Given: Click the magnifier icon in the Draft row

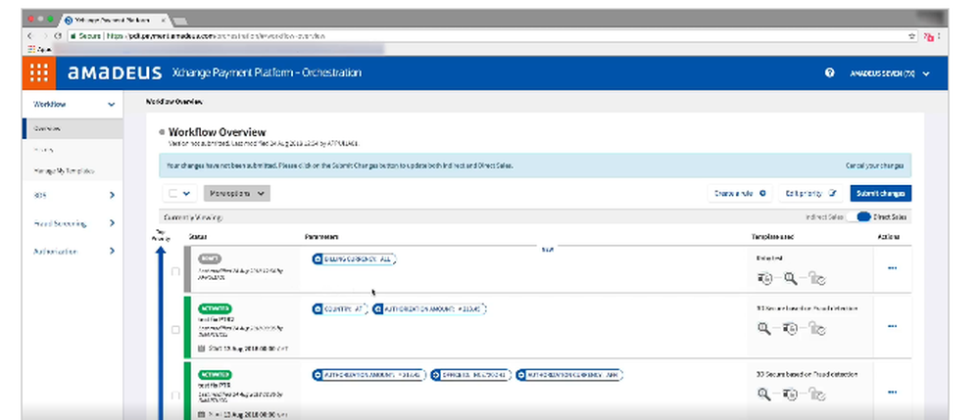Looking at the screenshot, I should click(791, 279).
